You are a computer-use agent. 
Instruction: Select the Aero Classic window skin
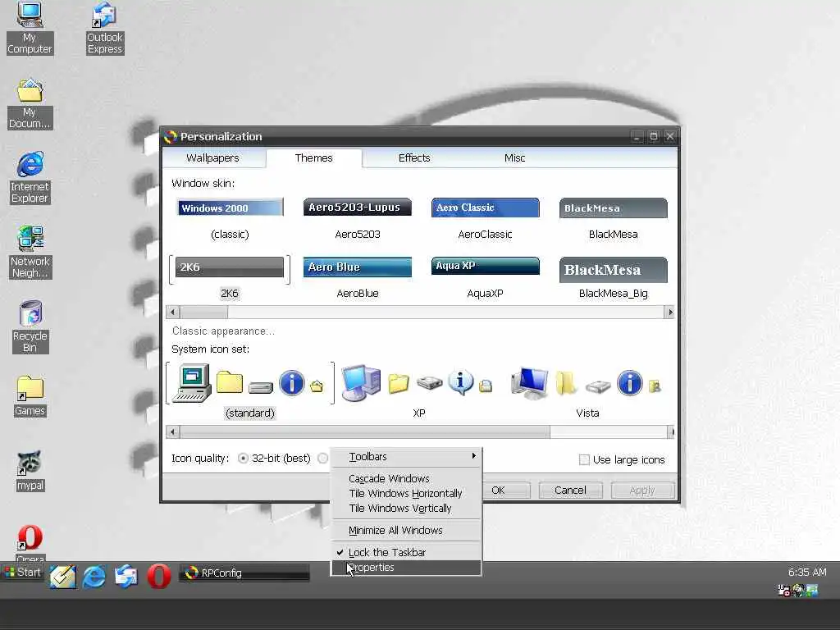(485, 220)
